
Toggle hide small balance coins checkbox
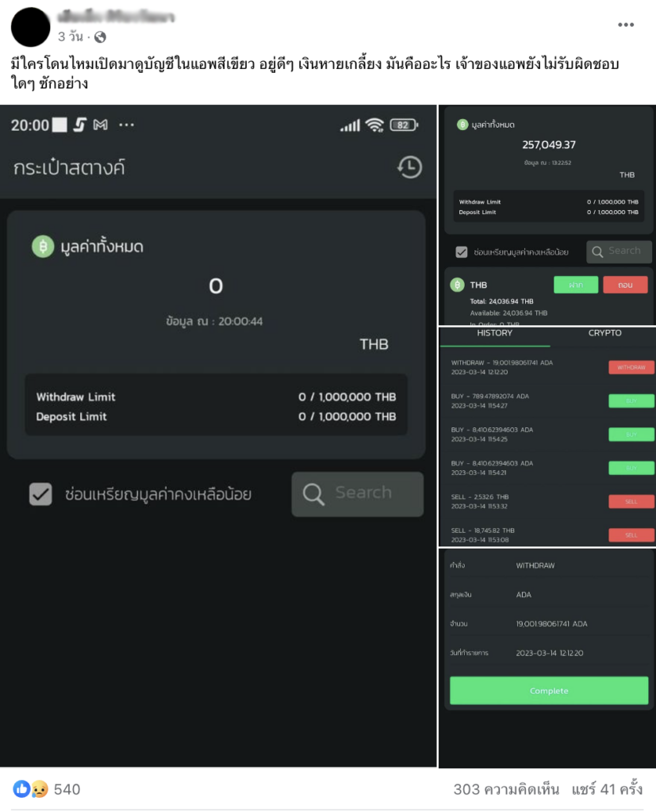40,494
